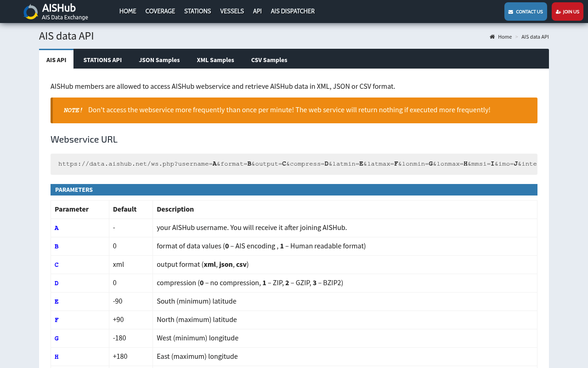Click the home icon in breadcrumb

[492, 37]
